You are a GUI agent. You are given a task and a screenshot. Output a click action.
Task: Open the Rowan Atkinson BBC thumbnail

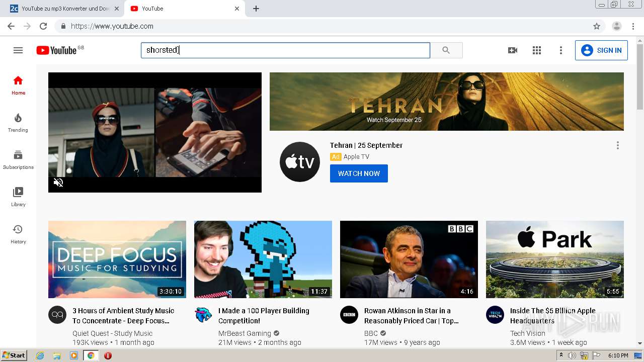point(409,259)
